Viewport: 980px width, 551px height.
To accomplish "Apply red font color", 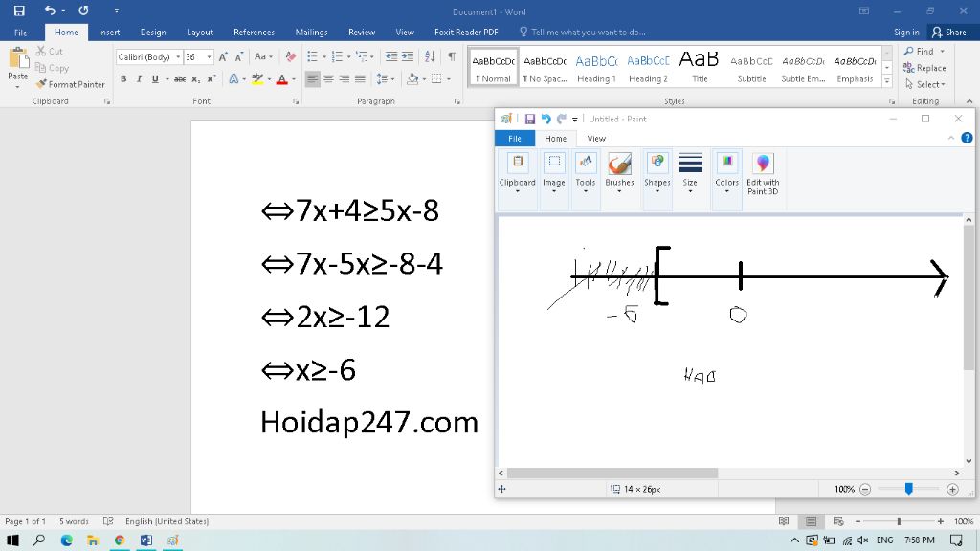I will pyautogui.click(x=282, y=78).
